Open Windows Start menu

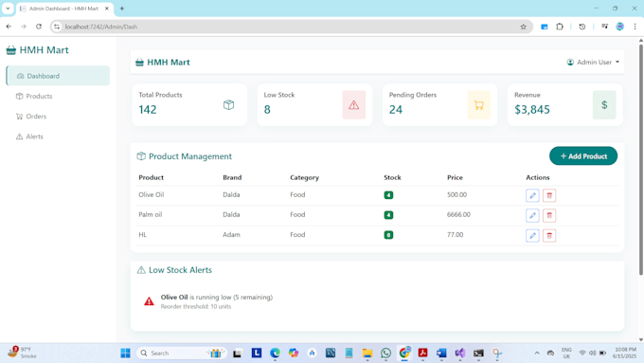[125, 354]
